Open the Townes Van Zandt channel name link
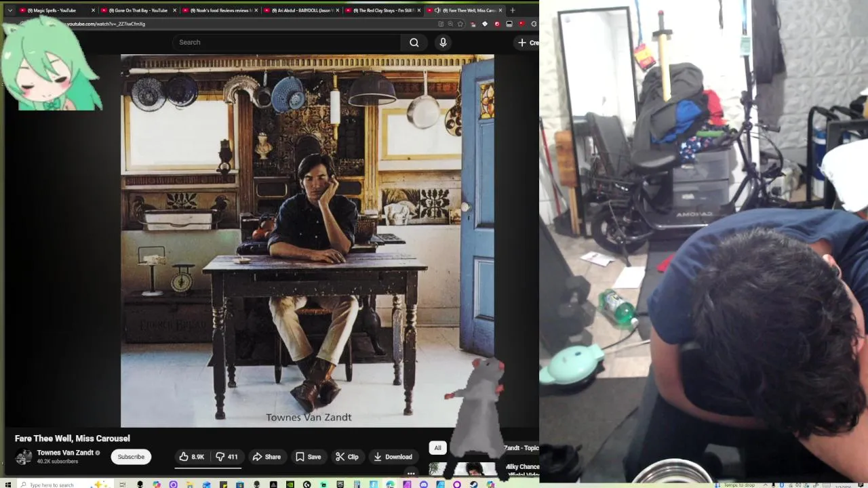 (65, 453)
